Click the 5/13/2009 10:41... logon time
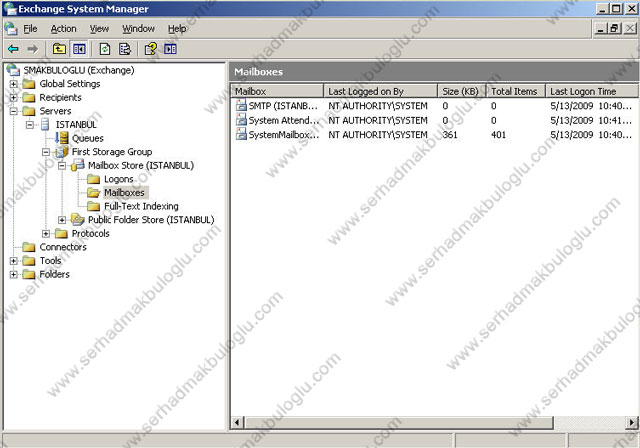 591,120
